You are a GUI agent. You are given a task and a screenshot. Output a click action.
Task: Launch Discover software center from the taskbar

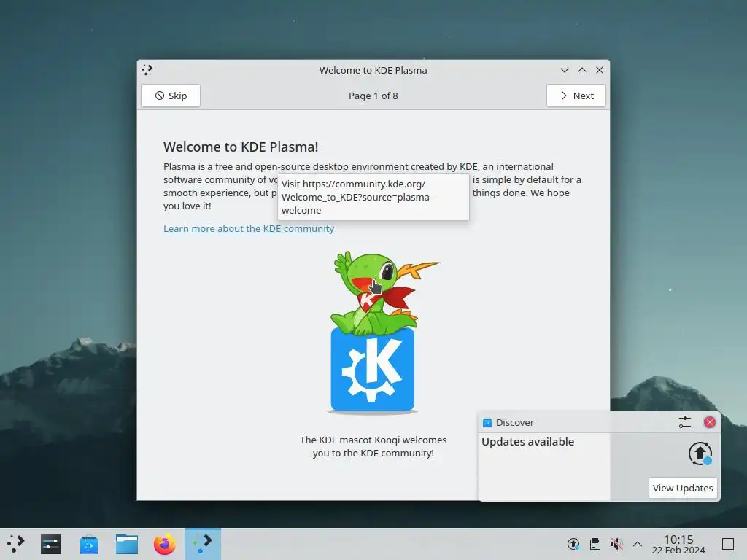click(88, 544)
